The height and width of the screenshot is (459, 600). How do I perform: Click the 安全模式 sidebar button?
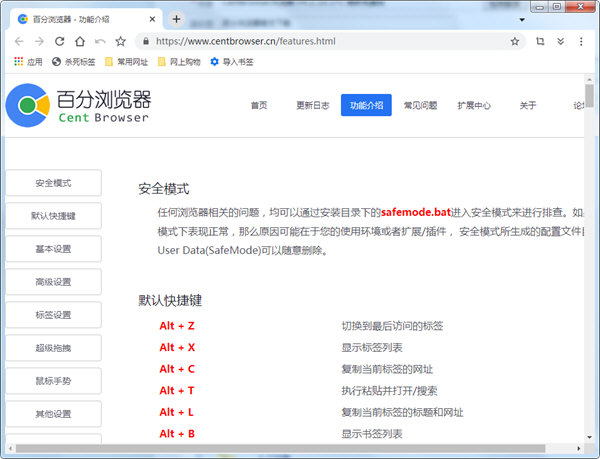(x=53, y=183)
